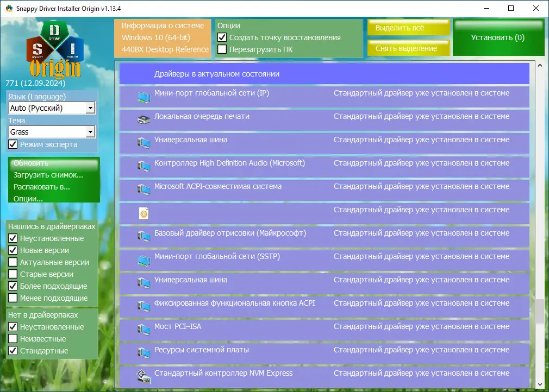Click Драйверы в актуальном состоянии header
549x392 pixels.
click(324, 74)
